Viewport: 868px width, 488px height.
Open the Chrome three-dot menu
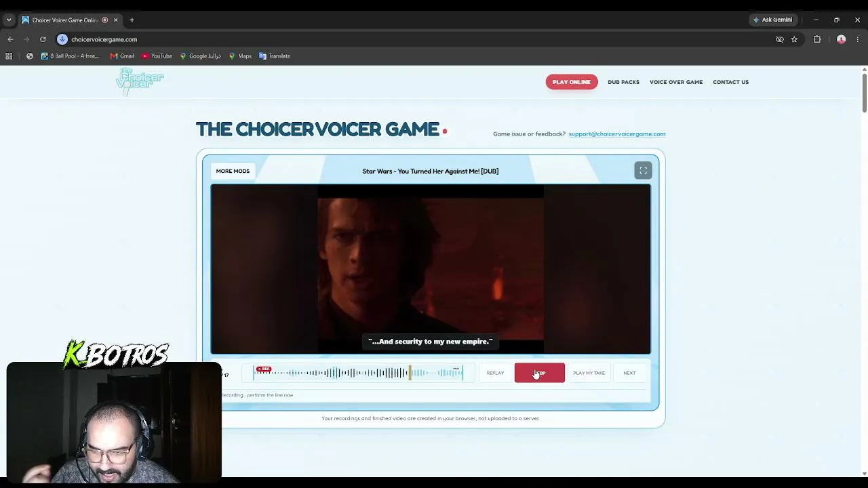point(858,39)
